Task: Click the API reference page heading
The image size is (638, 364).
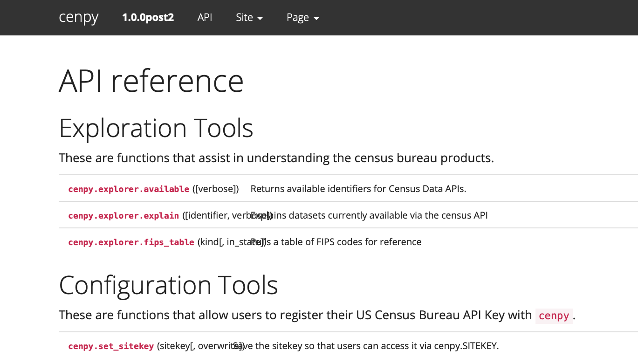Action: (151, 81)
